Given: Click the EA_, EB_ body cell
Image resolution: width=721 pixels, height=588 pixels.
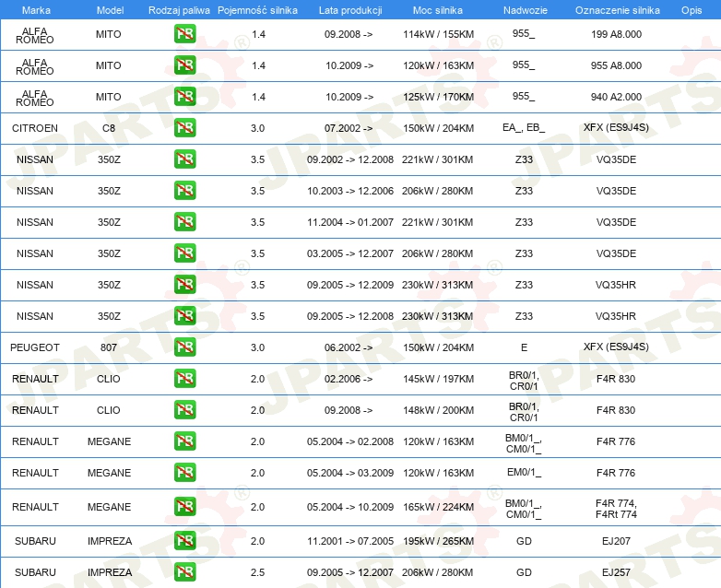Looking at the screenshot, I should [x=524, y=127].
